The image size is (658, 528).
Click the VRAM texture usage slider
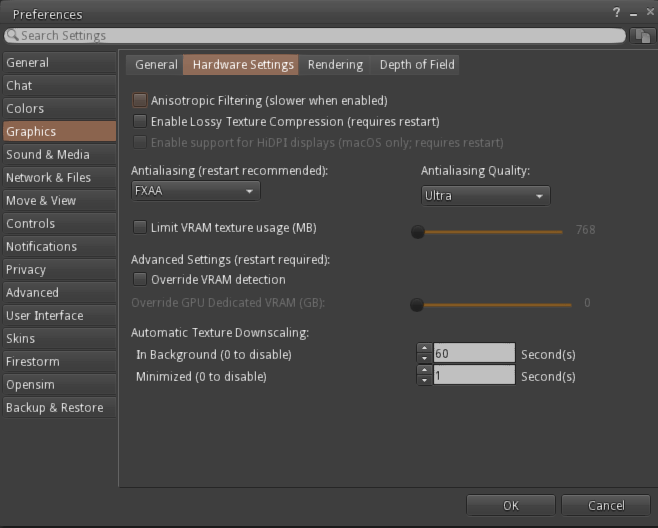487,232
